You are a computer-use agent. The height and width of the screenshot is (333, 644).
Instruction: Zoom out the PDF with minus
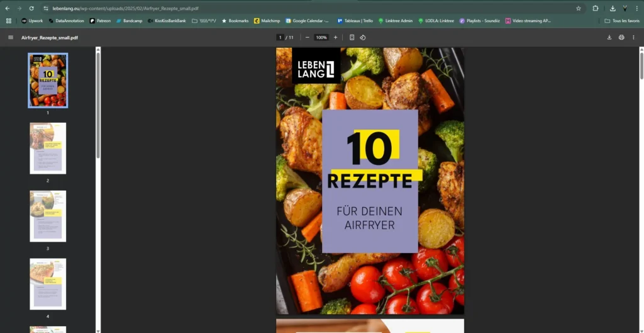(x=307, y=37)
